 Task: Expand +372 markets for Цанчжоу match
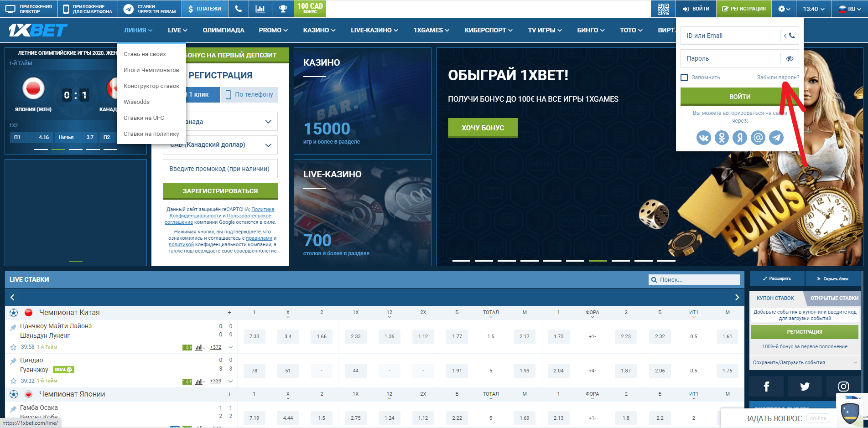click(x=216, y=347)
